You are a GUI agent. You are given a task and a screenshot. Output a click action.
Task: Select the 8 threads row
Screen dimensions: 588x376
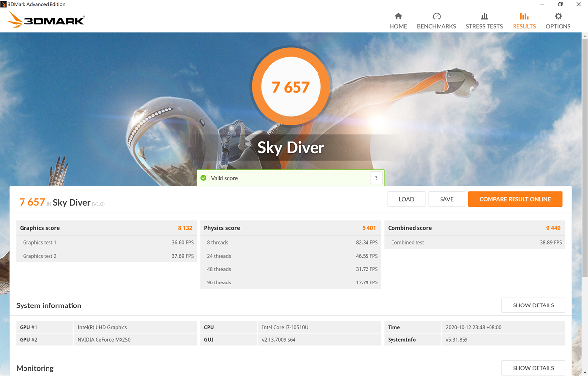291,243
